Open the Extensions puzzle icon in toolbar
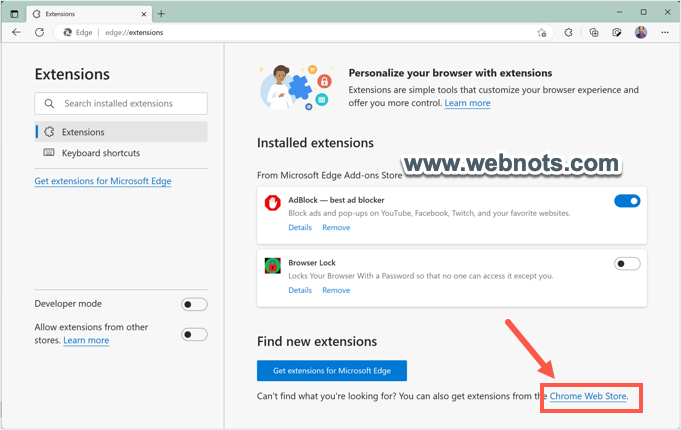The width and height of the screenshot is (681, 430). coord(568,32)
